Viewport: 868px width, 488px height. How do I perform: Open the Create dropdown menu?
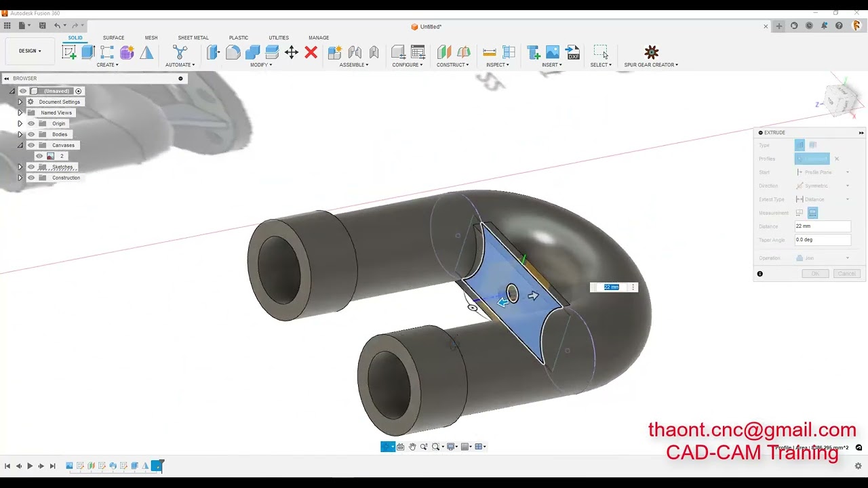[107, 65]
